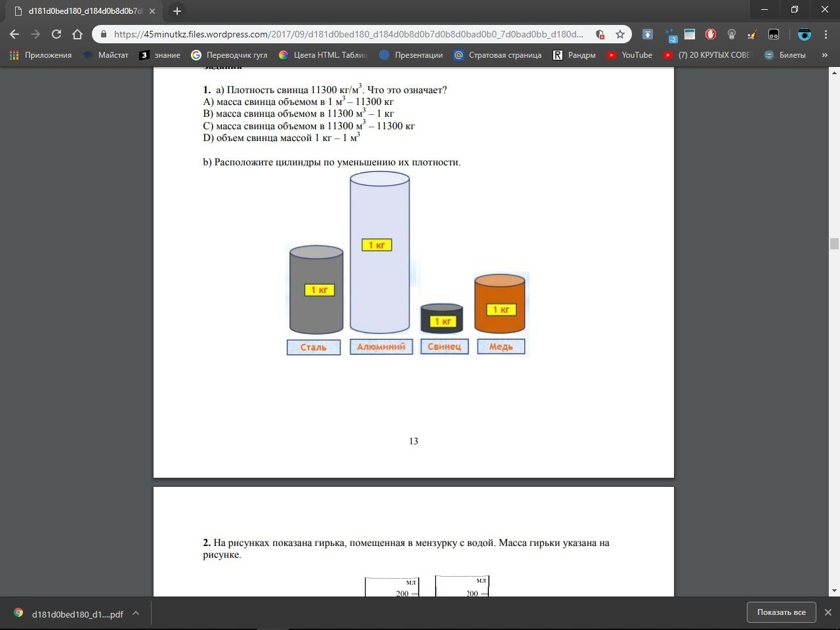This screenshot has height=630, width=840.
Task: Open the Приложения apps bookmark
Action: (41, 55)
